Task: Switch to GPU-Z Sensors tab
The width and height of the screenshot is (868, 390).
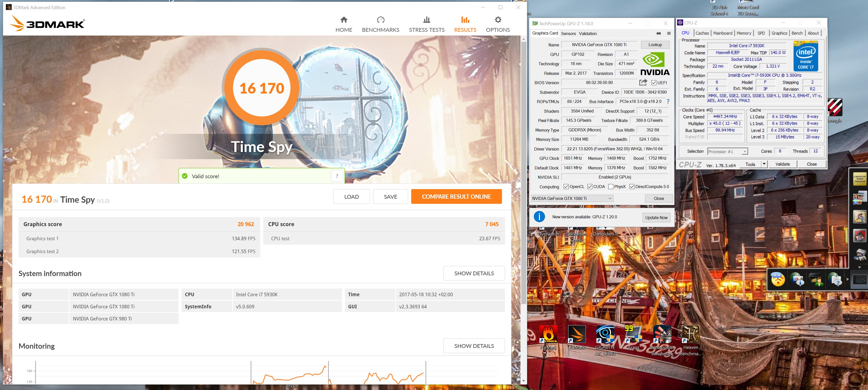Action: pos(568,34)
